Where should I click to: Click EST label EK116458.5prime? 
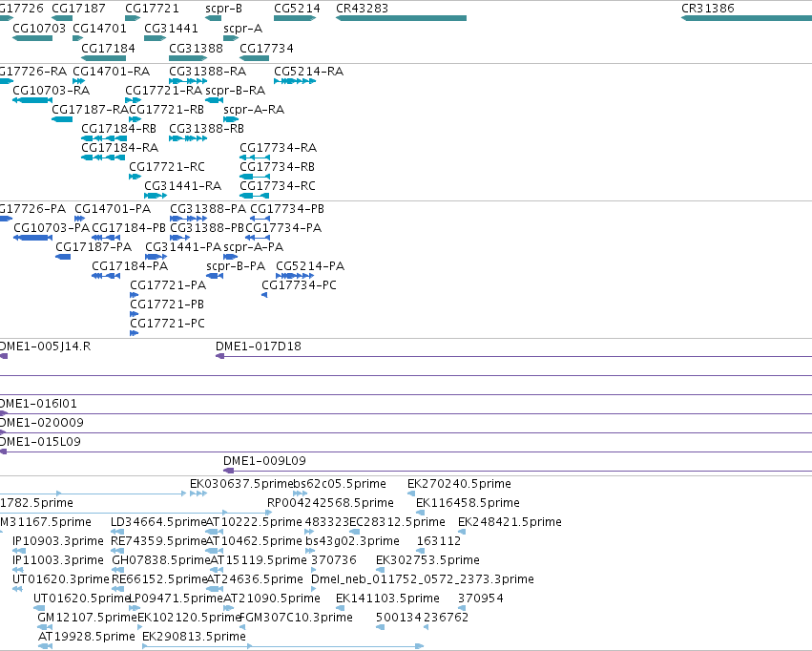468,503
